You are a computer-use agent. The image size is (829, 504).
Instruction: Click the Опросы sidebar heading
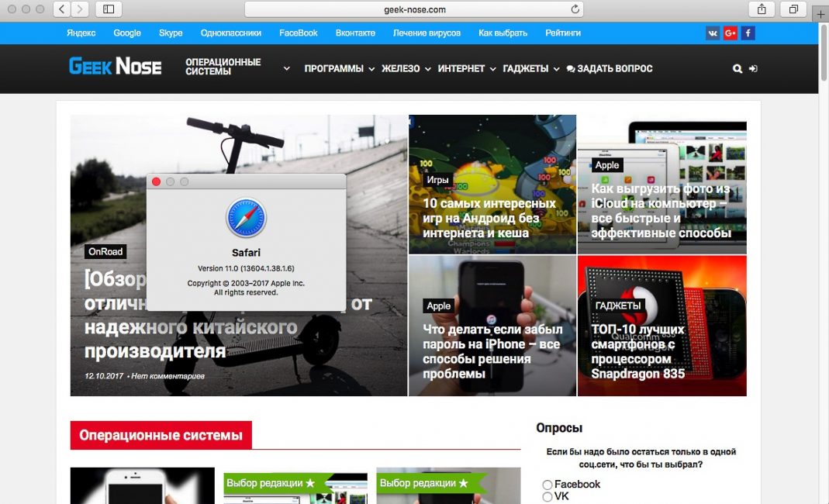(x=559, y=428)
